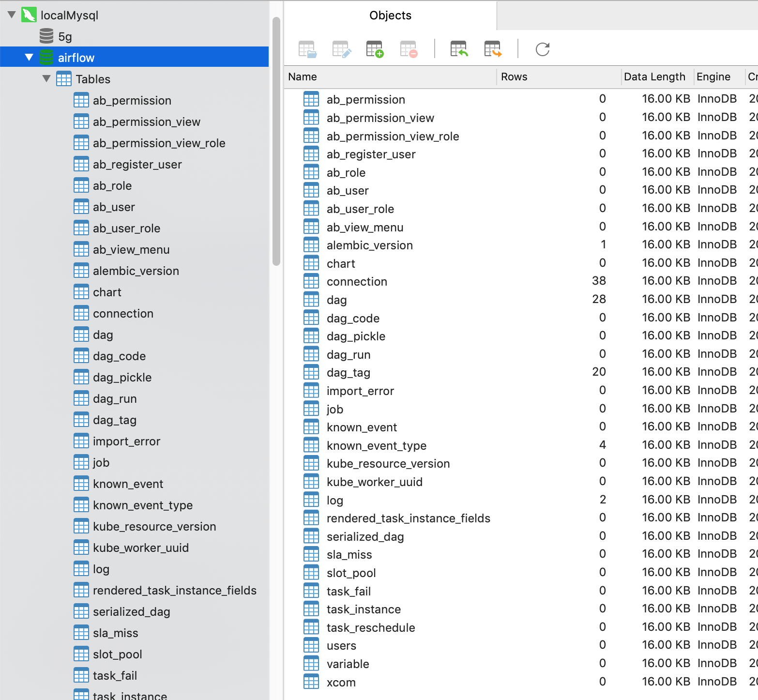Select dag_code in the sidebar tree

pos(119,356)
